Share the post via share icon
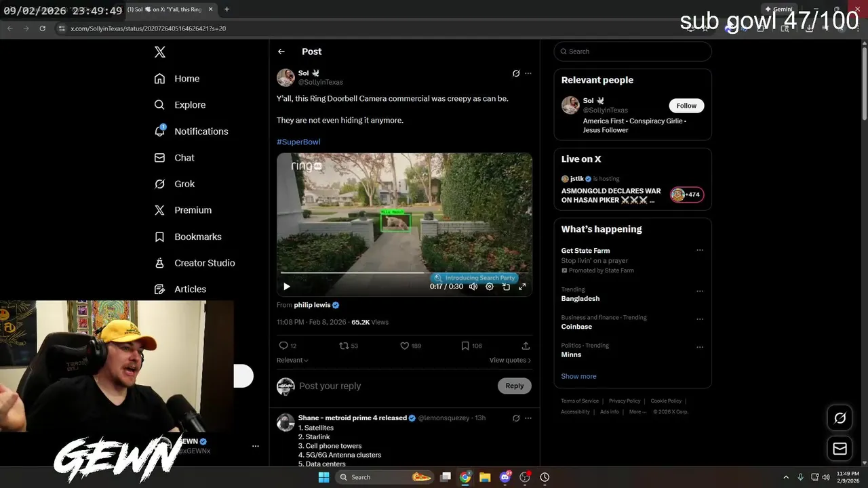Image resolution: width=868 pixels, height=488 pixels. tap(526, 346)
